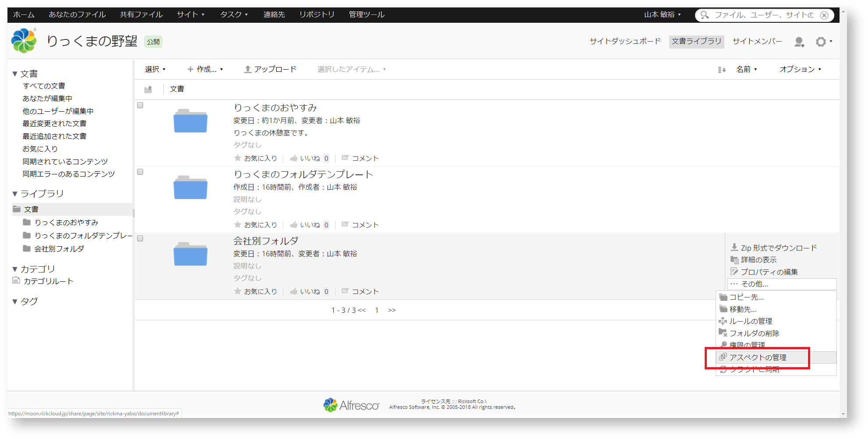Open the オプション dropdown
Screen dimensions: 868x439
800,69
